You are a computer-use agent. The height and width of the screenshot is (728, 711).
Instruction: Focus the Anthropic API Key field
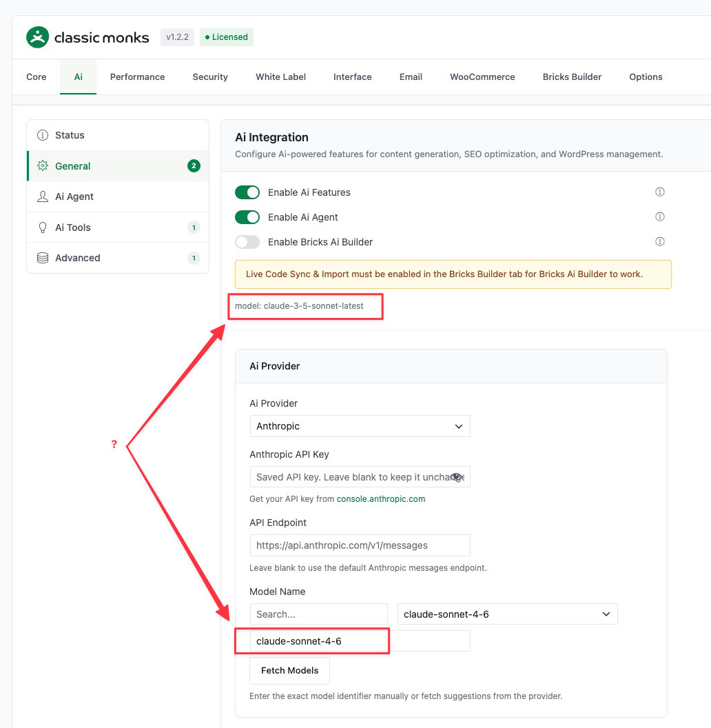tap(360, 477)
